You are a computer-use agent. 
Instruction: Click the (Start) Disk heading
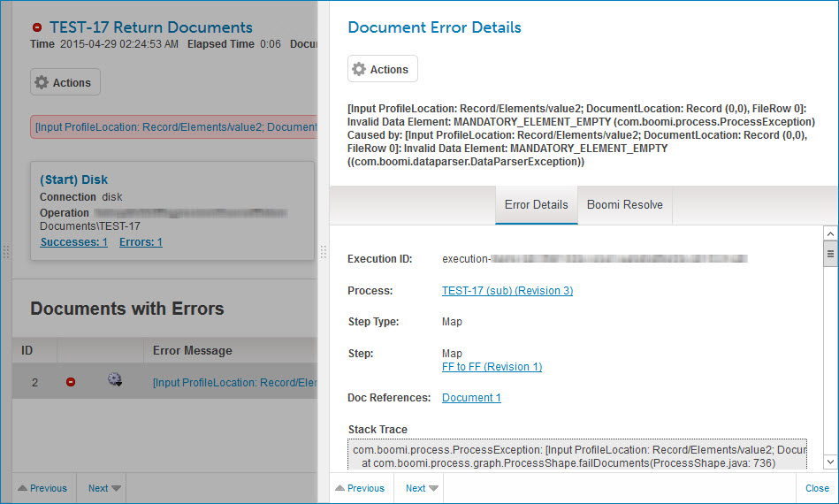(74, 179)
